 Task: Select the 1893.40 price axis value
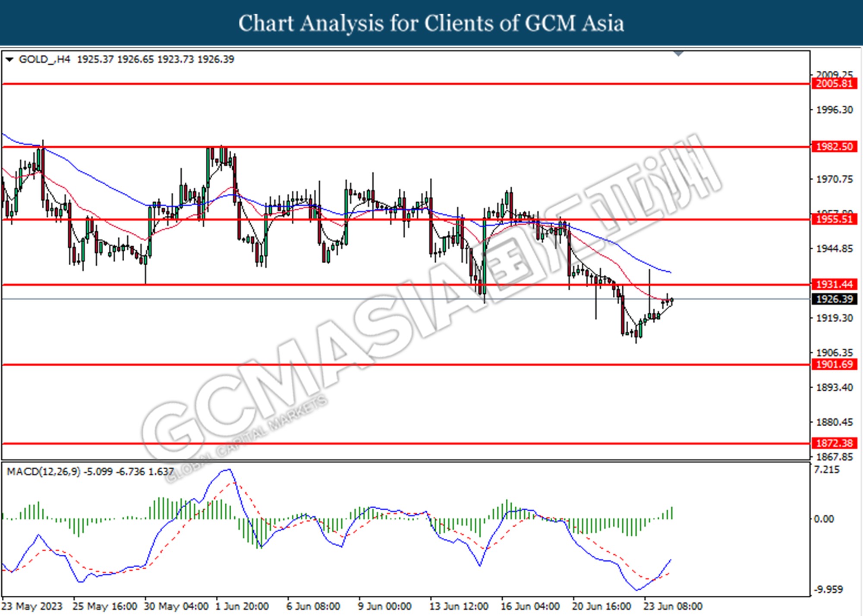pyautogui.click(x=835, y=387)
